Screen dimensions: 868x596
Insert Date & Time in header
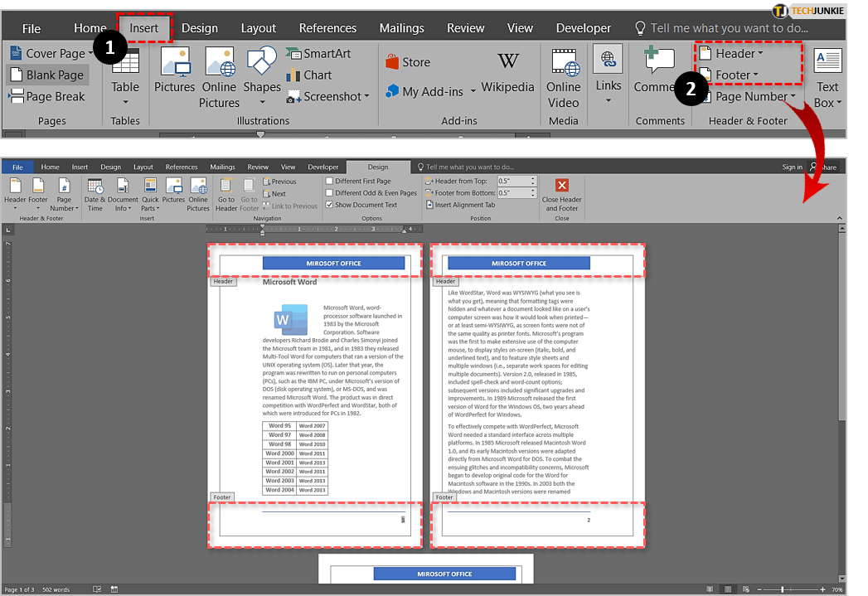point(95,195)
